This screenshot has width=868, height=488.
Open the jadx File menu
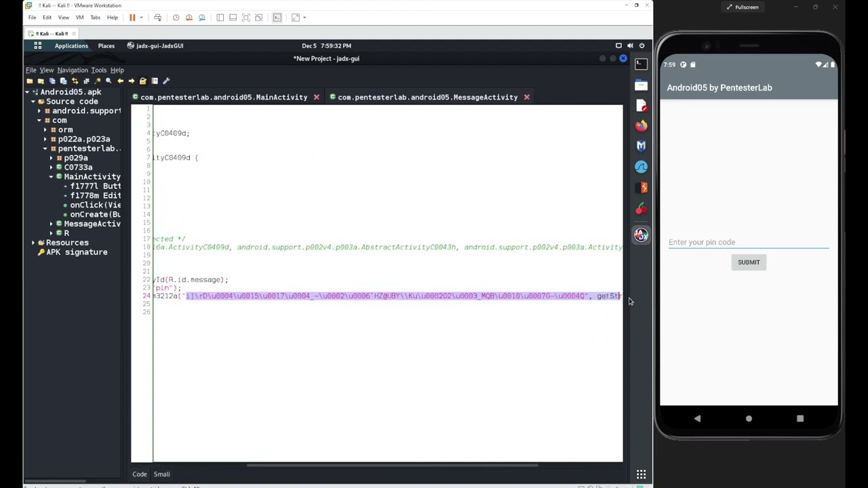coord(31,70)
